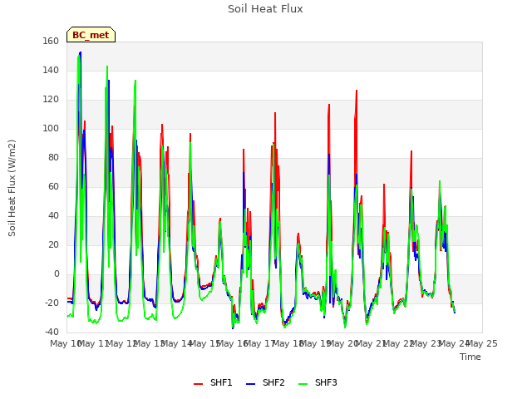Click the 60 y-axis tick label
The height and width of the screenshot is (399, 532).
(53, 186)
